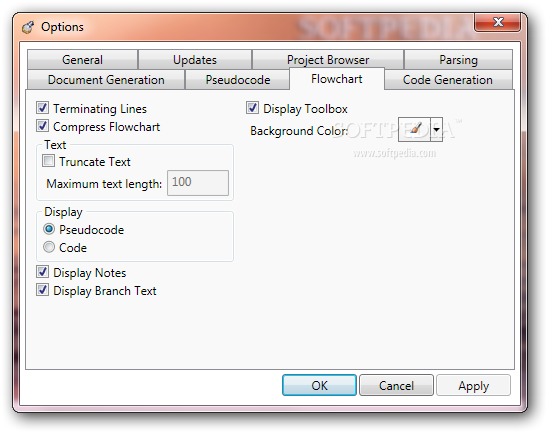The height and width of the screenshot is (433, 548).
Task: Go to the Project Browser tab
Action: 328,60
